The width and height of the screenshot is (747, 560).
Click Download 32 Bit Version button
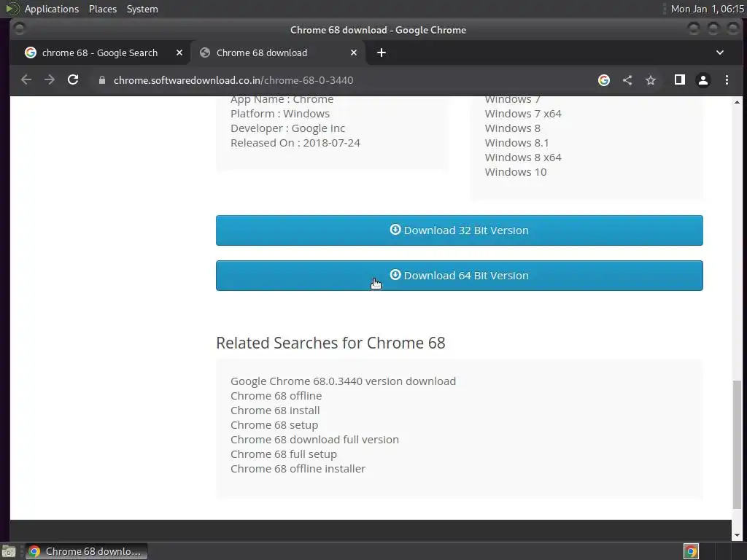(x=460, y=230)
